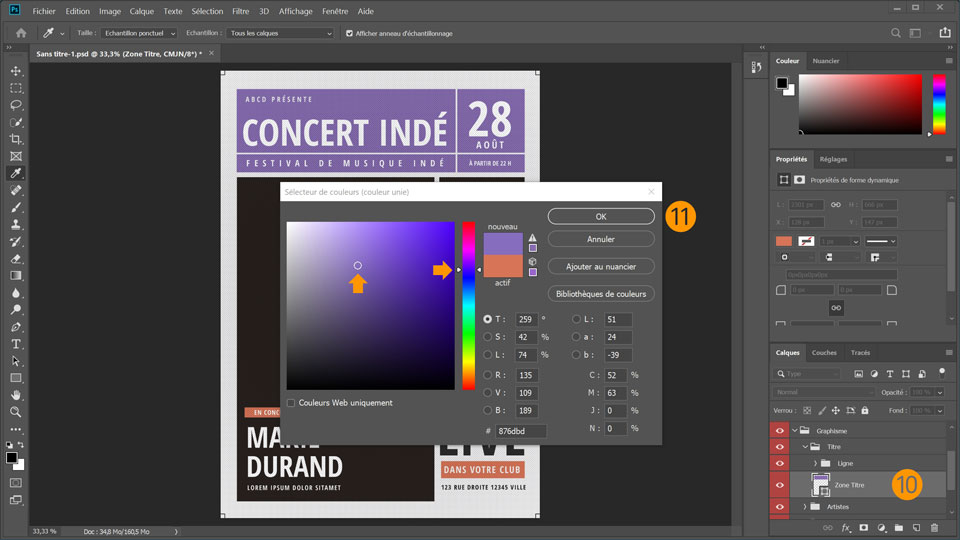Select the Gradient tool
The width and height of the screenshot is (960, 540).
pyautogui.click(x=16, y=276)
